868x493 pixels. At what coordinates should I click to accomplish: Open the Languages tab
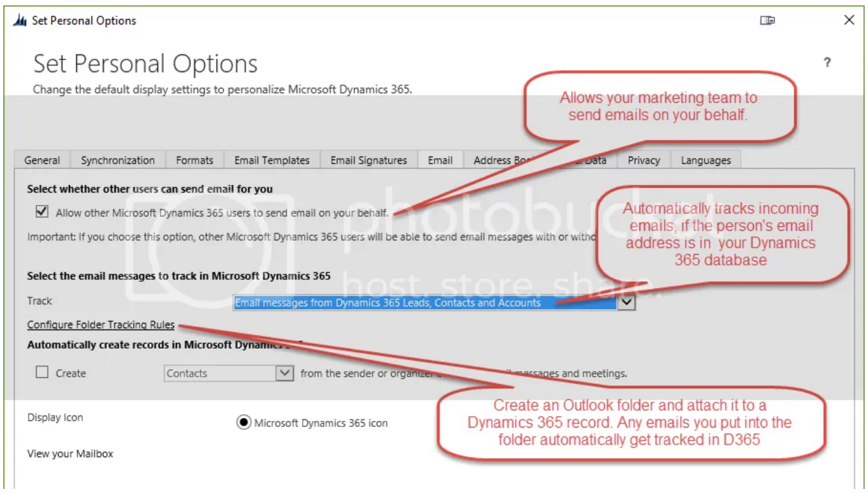[705, 161]
